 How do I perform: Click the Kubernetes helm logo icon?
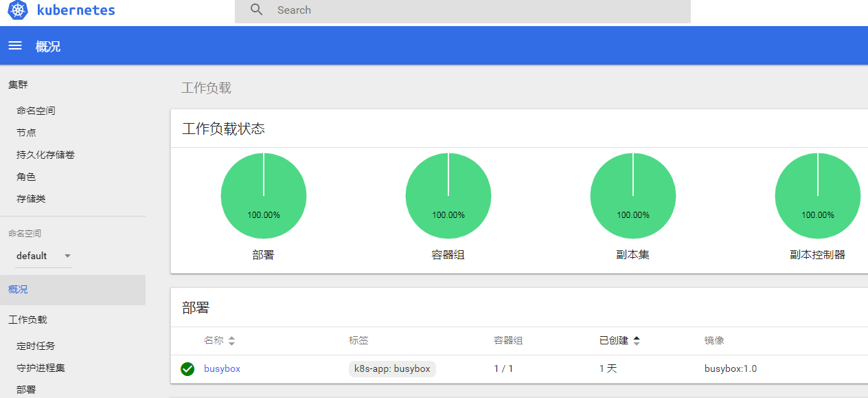point(18,10)
